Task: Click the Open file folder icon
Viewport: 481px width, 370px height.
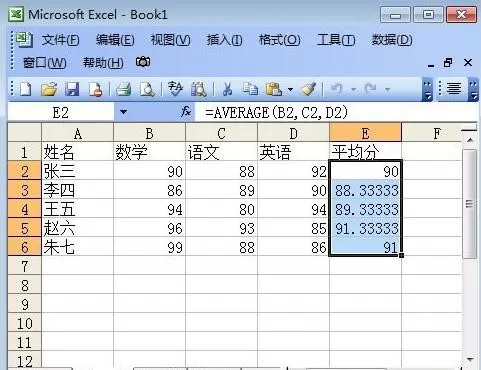Action: [x=49, y=89]
